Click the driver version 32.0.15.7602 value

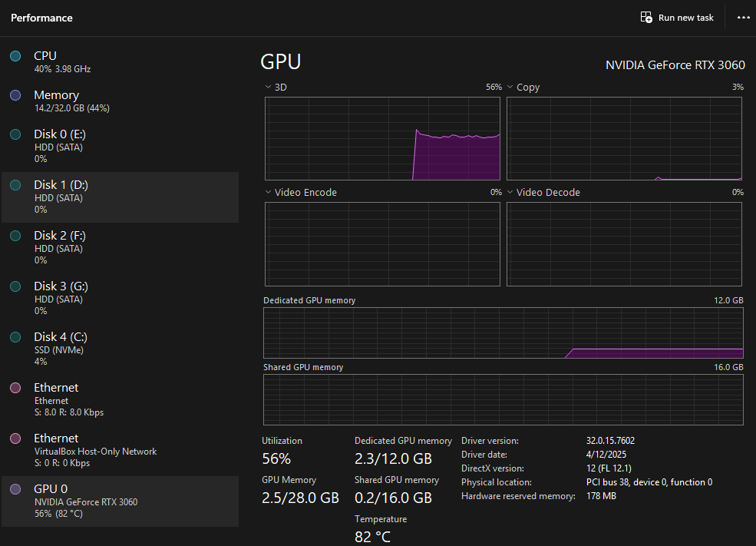610,440
